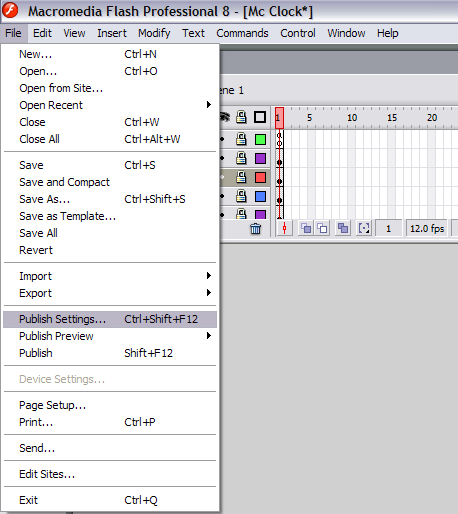Image resolution: width=458 pixels, height=514 pixels.
Task: Open the Edit menu
Action: [42, 33]
